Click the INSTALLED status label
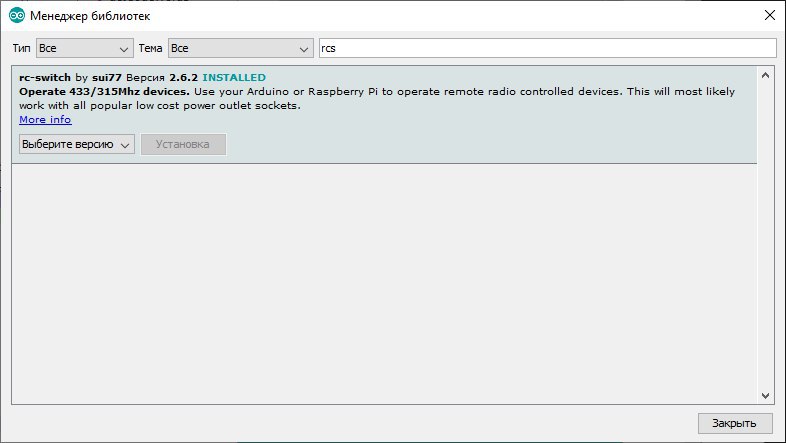Screen dimensions: 786x443 point(234,78)
